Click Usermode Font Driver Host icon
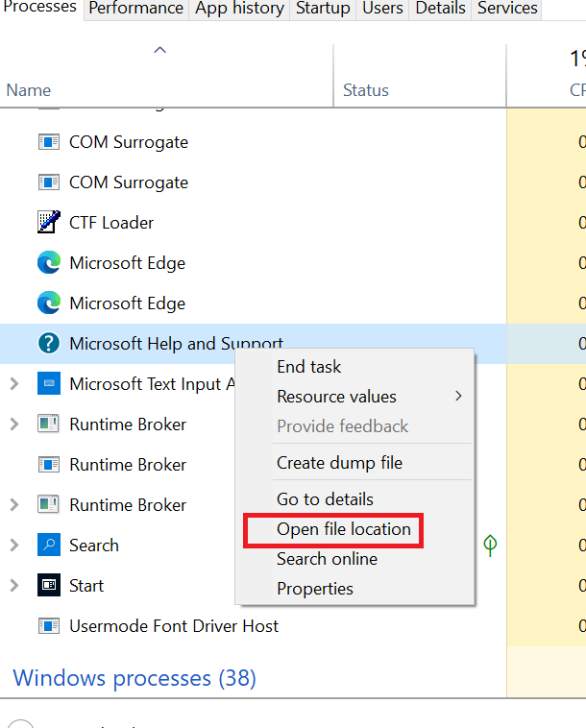Screen dimensions: 586x728 pyautogui.click(x=49, y=626)
